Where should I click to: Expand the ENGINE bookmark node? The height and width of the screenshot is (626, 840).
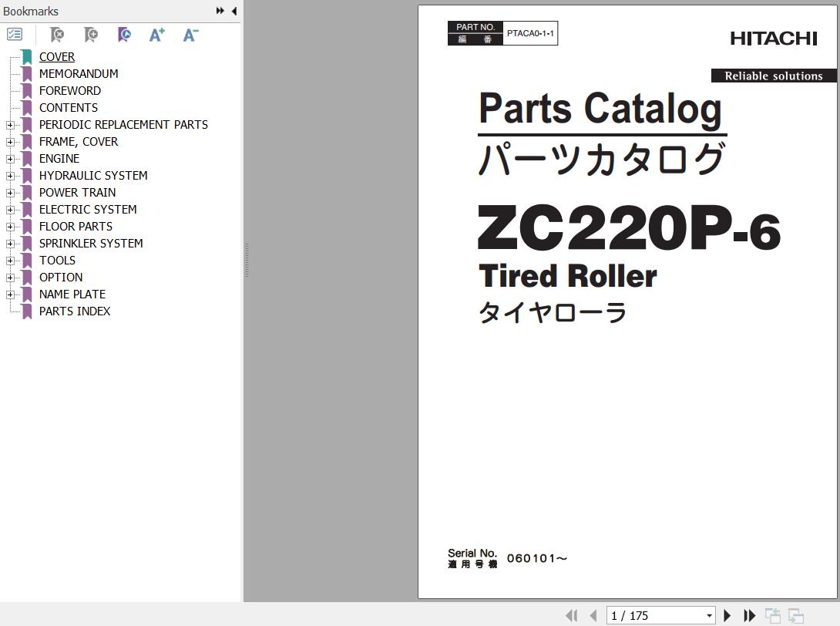click(x=10, y=159)
